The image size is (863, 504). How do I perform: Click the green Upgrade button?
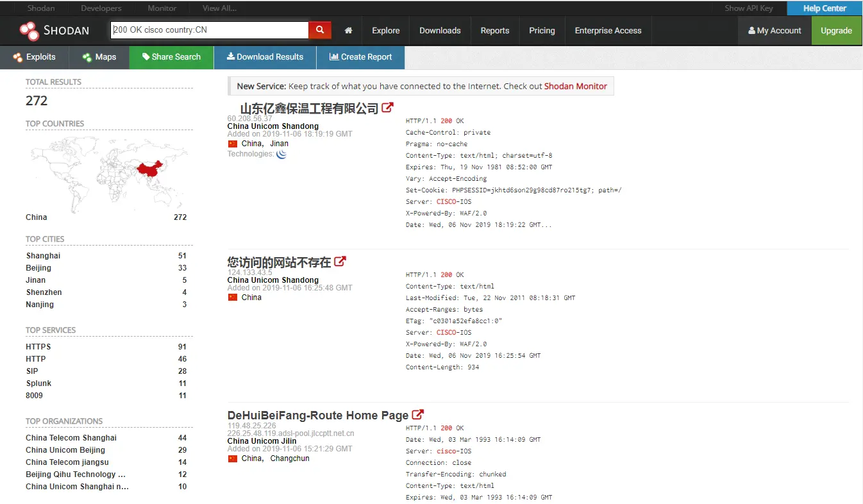(837, 30)
